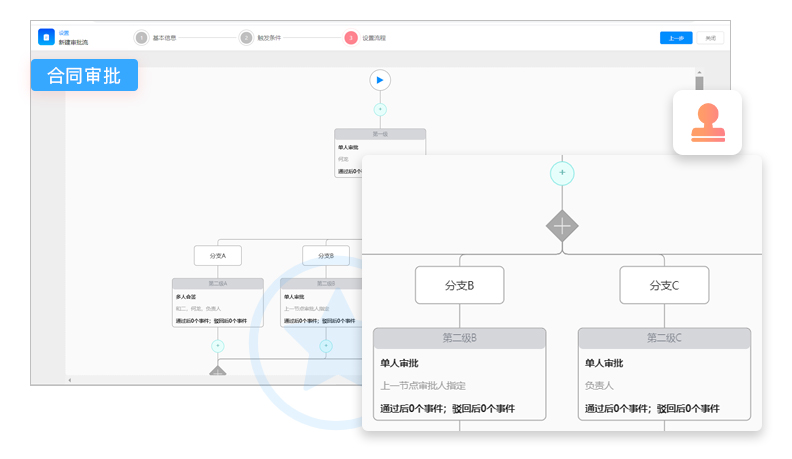Click add-node plus under small 第二级B card
Screen dimensions: 792x459
pos(325,346)
